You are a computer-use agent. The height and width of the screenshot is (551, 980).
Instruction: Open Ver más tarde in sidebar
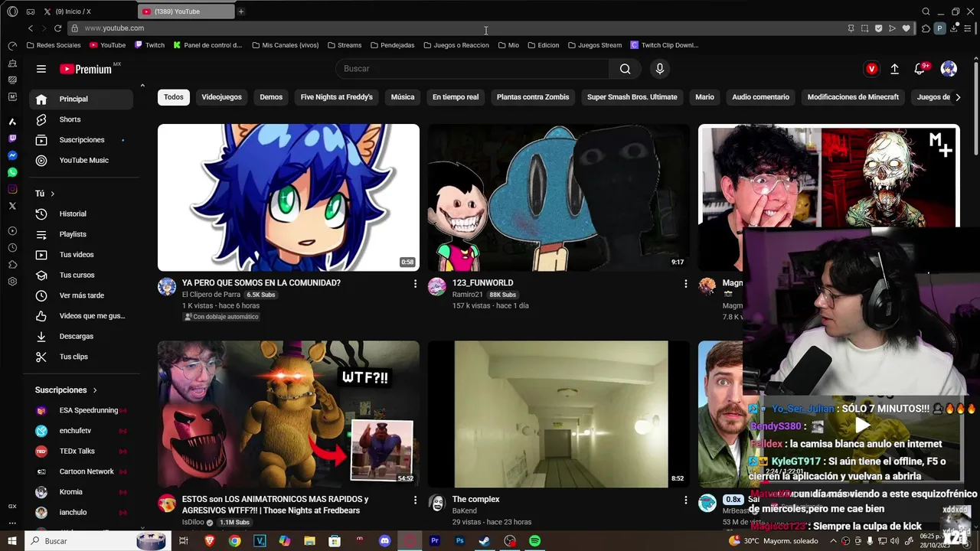click(x=81, y=295)
